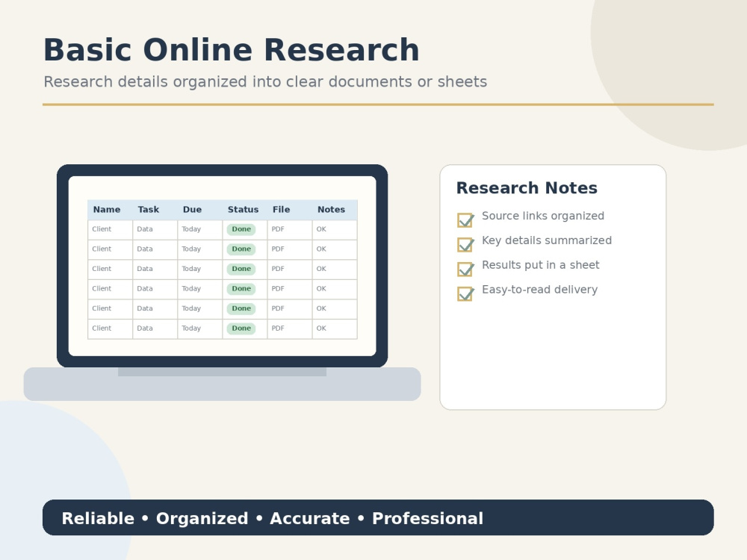Image resolution: width=747 pixels, height=560 pixels.
Task: Click the 'Source links organized' text
Action: pos(543,217)
